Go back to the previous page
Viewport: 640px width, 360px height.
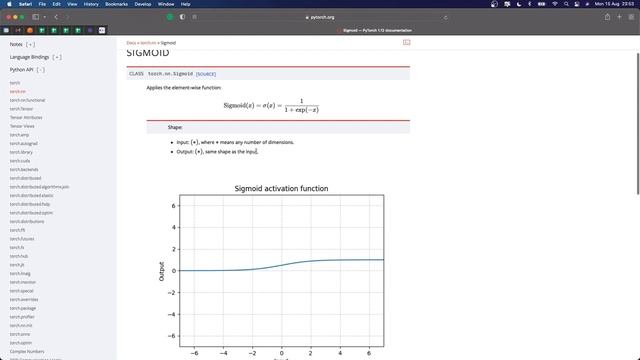[x=56, y=17]
